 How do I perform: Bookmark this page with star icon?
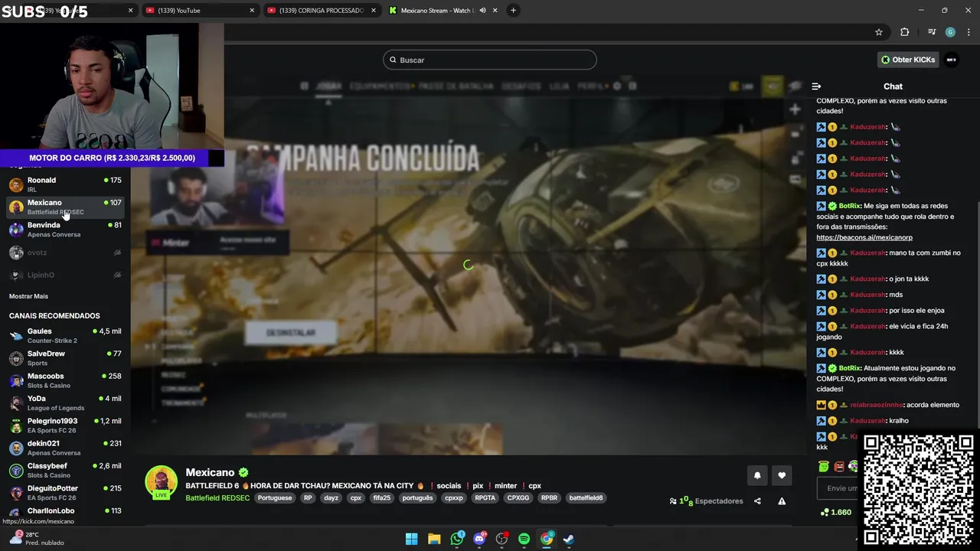tap(879, 32)
